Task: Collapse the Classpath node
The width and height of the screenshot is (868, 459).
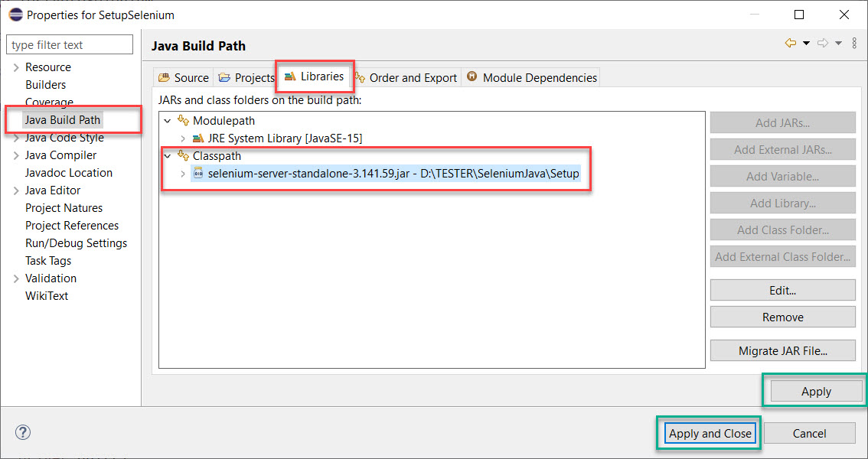Action: (x=168, y=156)
